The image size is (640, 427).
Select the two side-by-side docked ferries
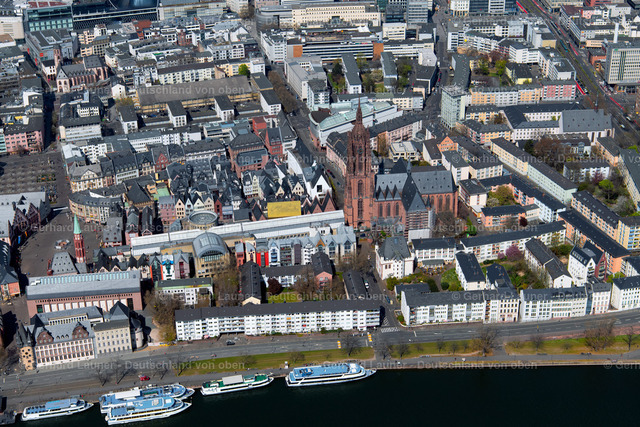click(x=145, y=403)
